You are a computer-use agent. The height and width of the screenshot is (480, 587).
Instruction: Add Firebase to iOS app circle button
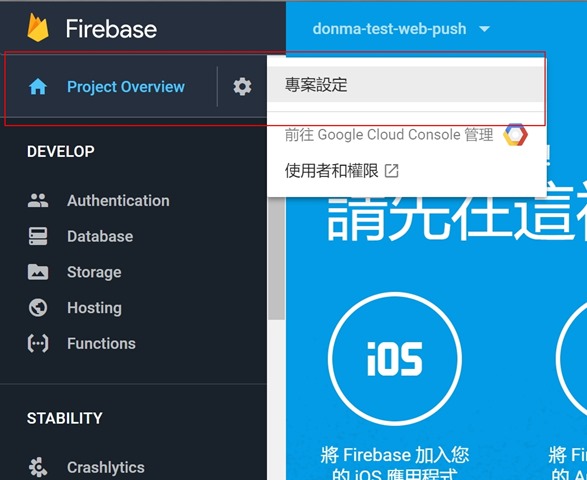pyautogui.click(x=395, y=358)
